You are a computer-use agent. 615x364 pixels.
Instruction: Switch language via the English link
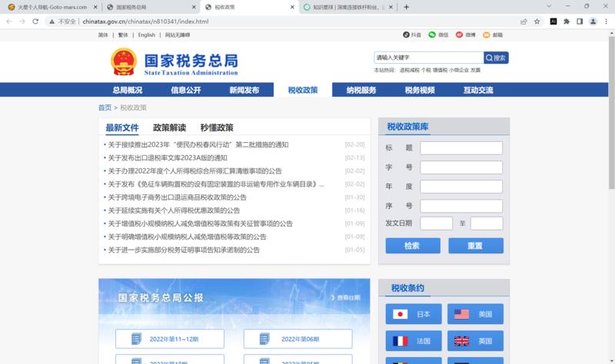147,35
